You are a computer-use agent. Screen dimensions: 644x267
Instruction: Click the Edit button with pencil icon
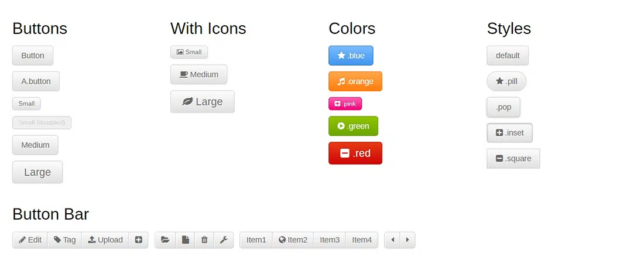30,240
